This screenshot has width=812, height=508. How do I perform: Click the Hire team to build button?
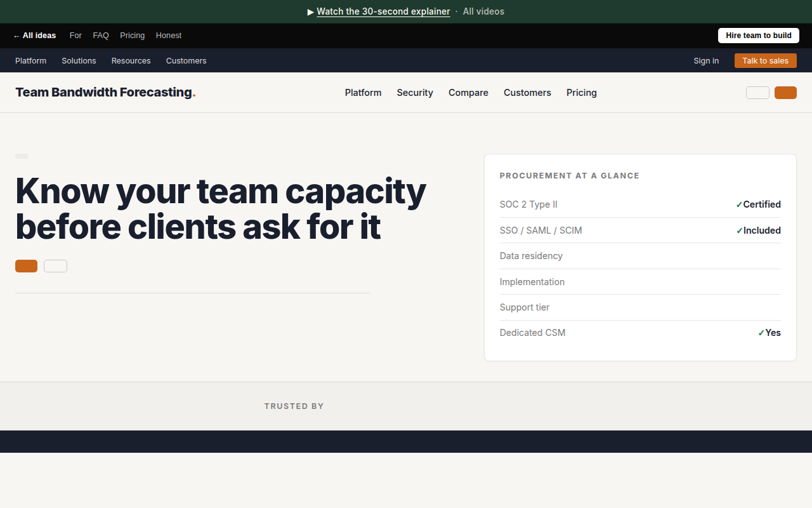(x=759, y=36)
